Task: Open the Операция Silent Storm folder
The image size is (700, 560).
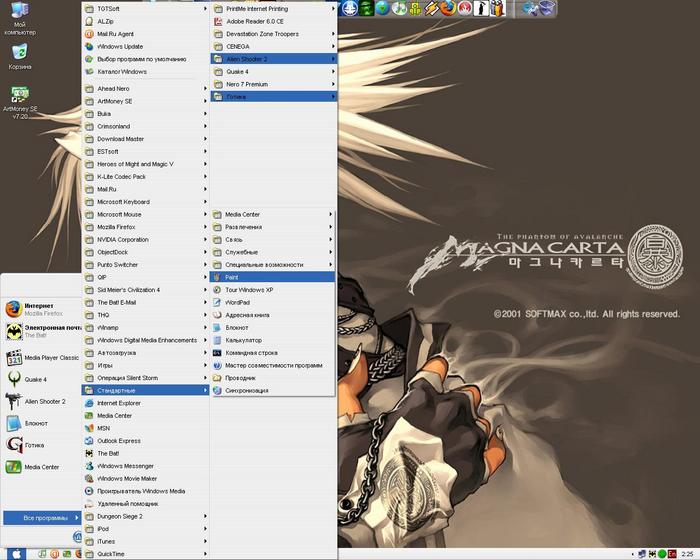Action: tap(146, 378)
